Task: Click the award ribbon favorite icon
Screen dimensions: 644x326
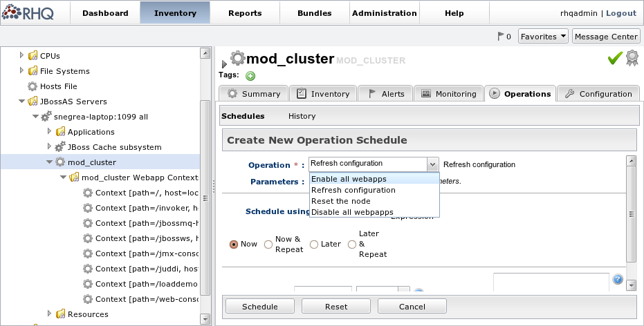Action: [x=632, y=58]
